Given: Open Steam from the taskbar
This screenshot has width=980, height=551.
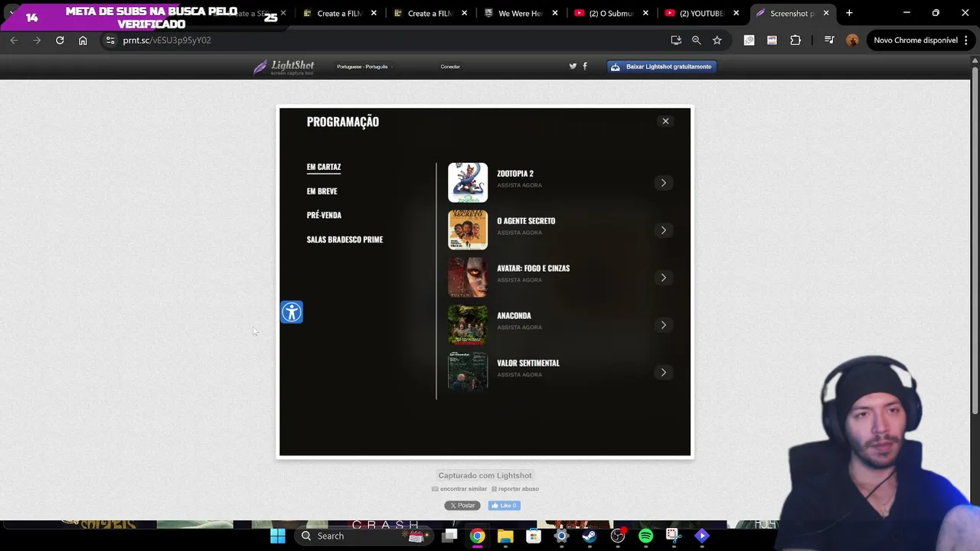Looking at the screenshot, I should tap(590, 536).
